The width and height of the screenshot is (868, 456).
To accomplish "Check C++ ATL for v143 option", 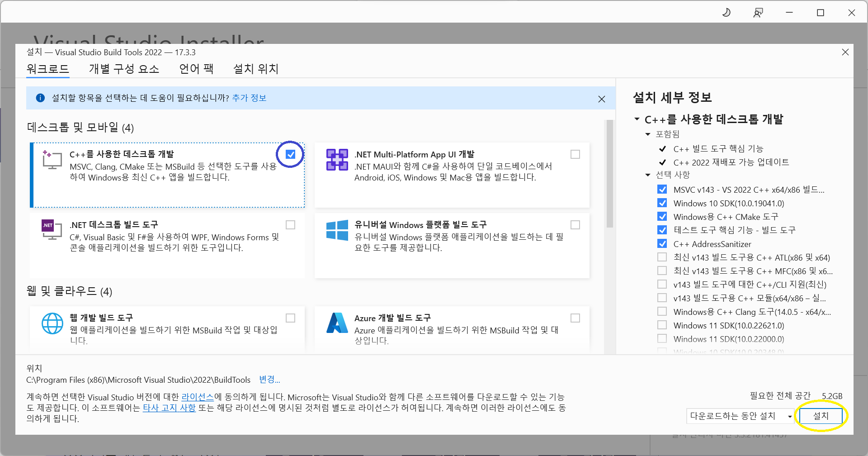I will (x=662, y=257).
